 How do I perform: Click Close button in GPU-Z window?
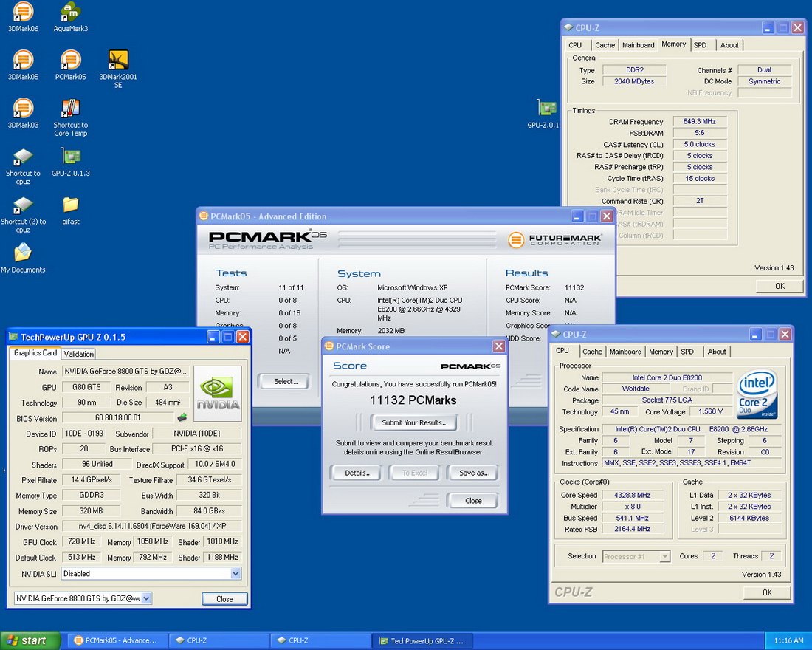(224, 599)
